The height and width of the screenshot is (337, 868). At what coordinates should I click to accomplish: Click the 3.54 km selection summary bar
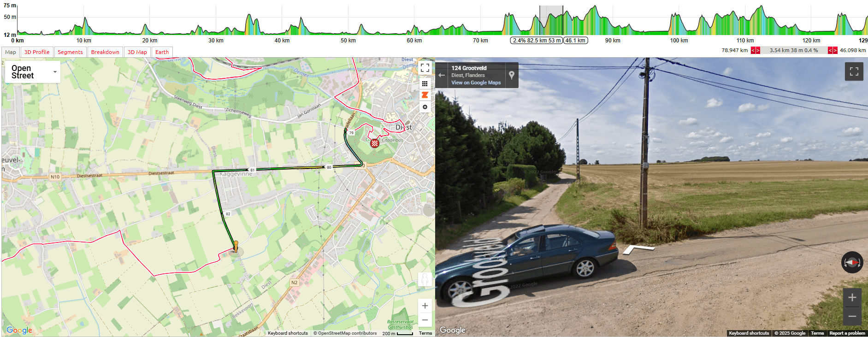coord(794,51)
